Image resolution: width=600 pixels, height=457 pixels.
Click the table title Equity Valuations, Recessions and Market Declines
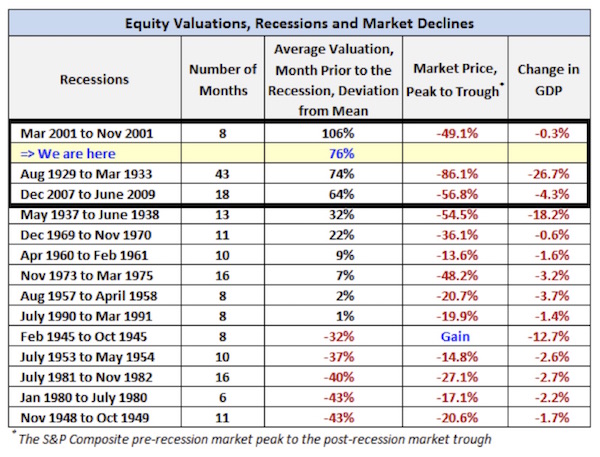(299, 23)
